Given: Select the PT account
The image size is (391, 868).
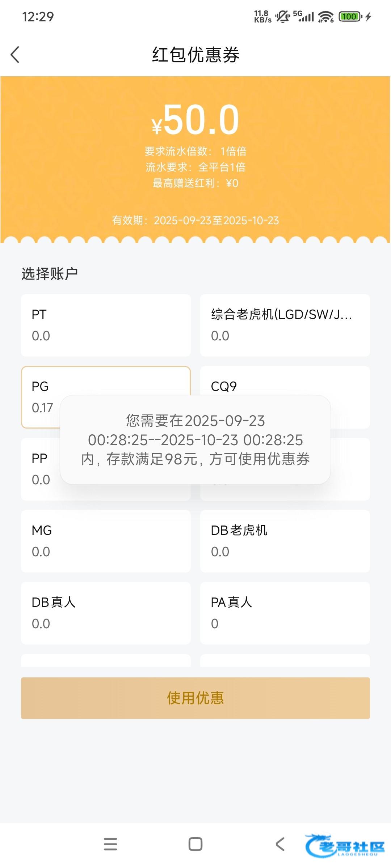Looking at the screenshot, I should (106, 325).
